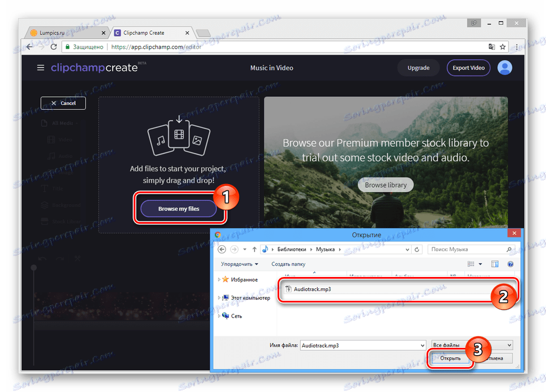This screenshot has width=546, height=392.
Task: Open address path dropdown in dialog
Action: (407, 249)
